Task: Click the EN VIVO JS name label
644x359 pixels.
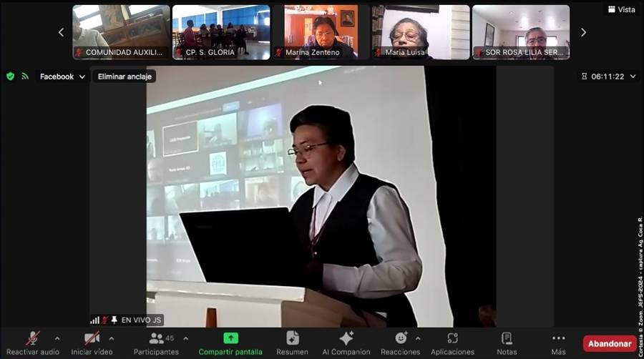Action: [x=141, y=320]
